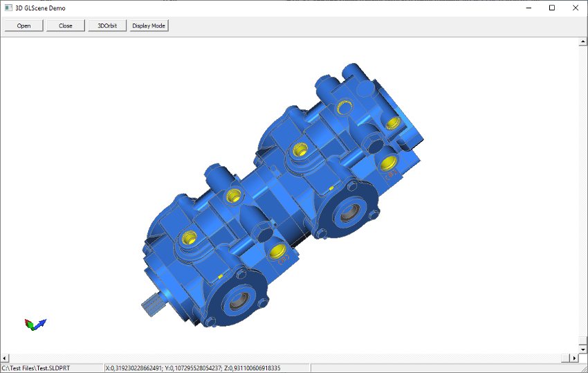Click the vertical scrollbar up arrow
588x373 pixels.
(582, 42)
